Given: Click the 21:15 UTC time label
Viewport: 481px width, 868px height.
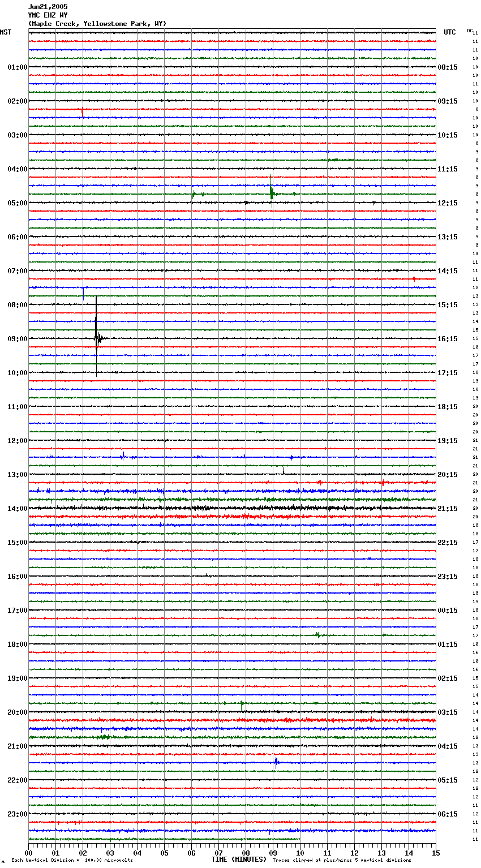Looking at the screenshot, I should [x=448, y=509].
